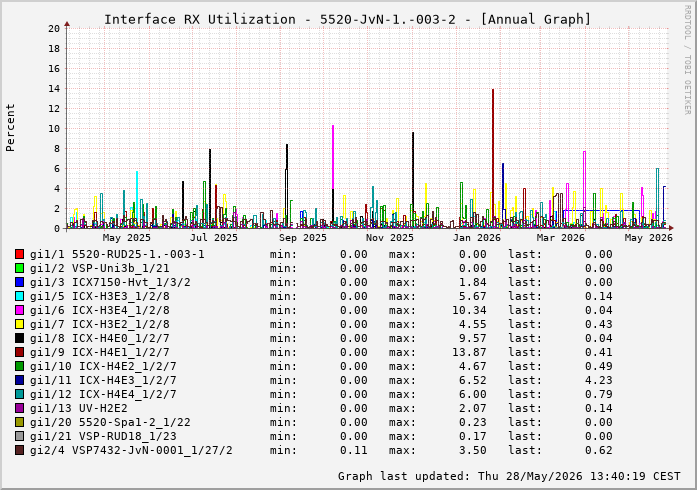Click the May 2026 x-axis label
The height and width of the screenshot is (490, 697).
pyautogui.click(x=649, y=238)
